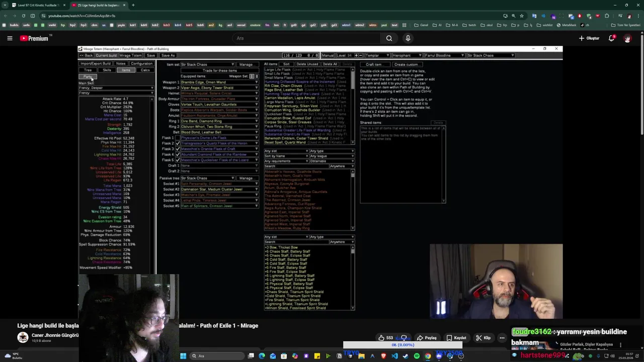644x362 pixels.
Task: Expand the Frenzy, Despair main skill dropdown
Action: coord(116,88)
